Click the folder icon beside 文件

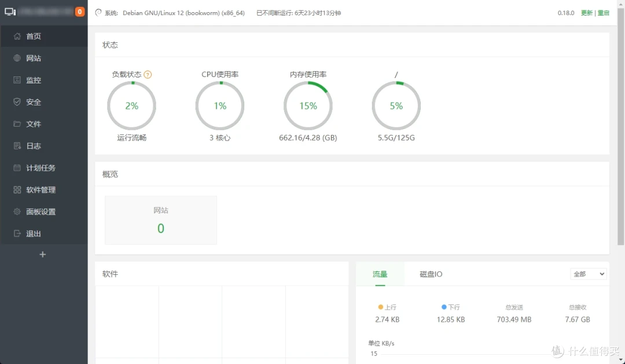pyautogui.click(x=17, y=124)
